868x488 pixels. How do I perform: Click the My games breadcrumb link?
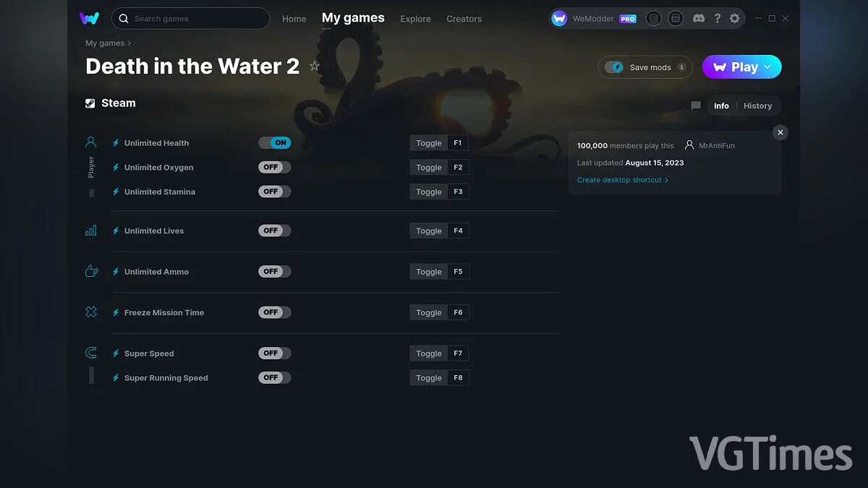click(x=105, y=43)
